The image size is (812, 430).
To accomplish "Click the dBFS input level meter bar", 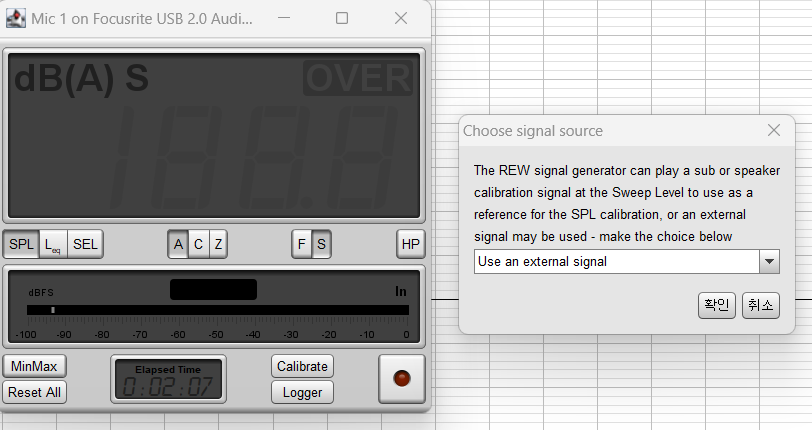I will 218,310.
